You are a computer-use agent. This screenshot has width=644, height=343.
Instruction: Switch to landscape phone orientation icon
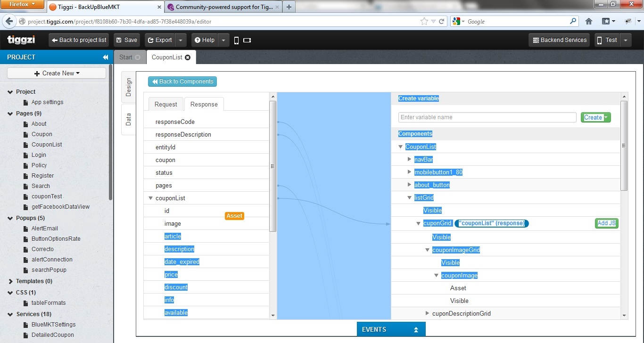tap(248, 41)
